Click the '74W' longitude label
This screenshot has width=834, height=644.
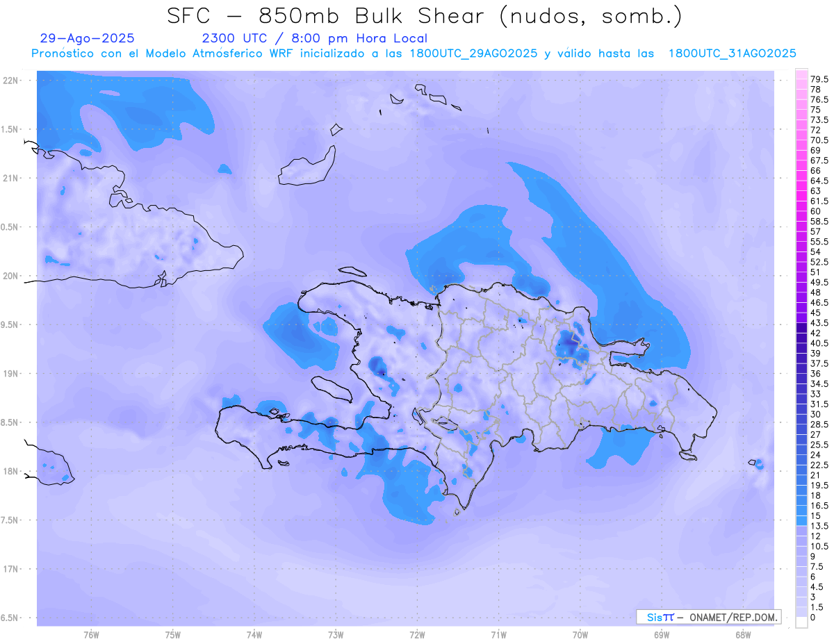pos(254,634)
